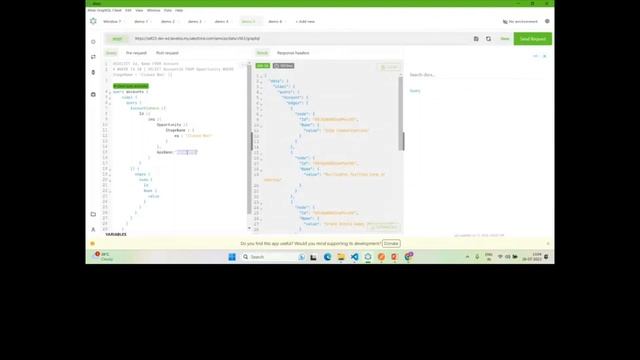Click the Docs button
The height and width of the screenshot is (360, 640).
tap(505, 39)
